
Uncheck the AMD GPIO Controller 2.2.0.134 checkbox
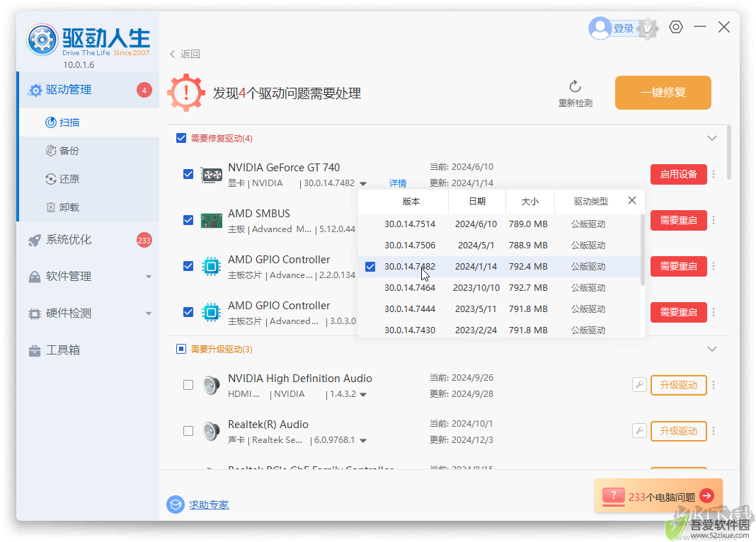pos(188,266)
